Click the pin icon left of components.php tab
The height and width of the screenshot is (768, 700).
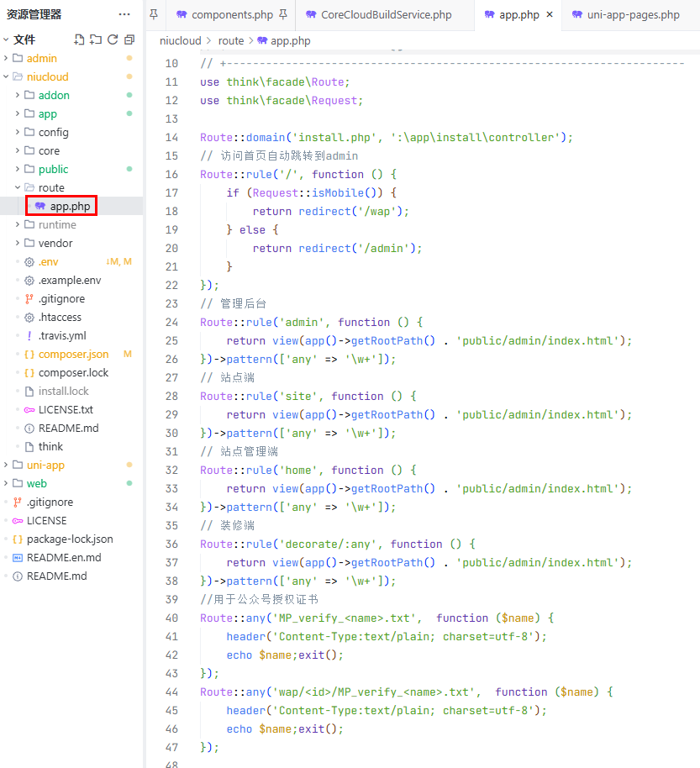pos(154,14)
